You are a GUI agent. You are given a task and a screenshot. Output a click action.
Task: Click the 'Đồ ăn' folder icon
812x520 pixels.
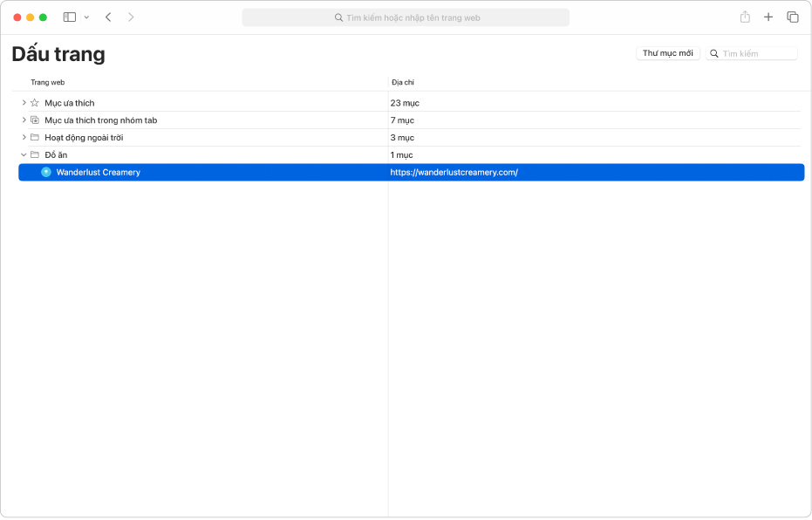coord(35,154)
